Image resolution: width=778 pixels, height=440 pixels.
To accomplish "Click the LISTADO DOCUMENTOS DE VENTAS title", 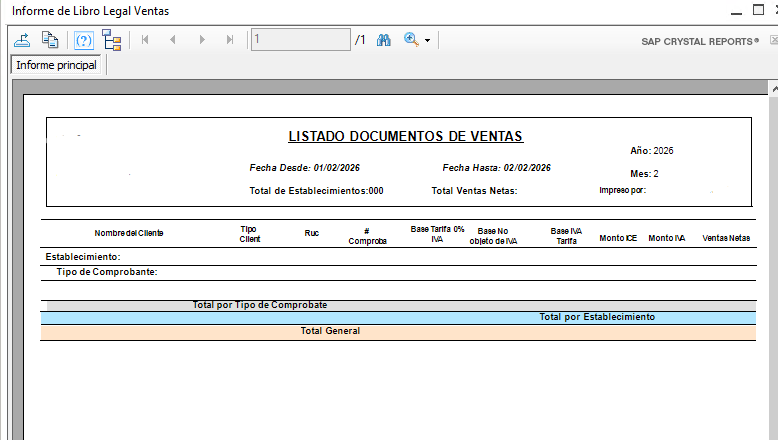I will [405, 137].
